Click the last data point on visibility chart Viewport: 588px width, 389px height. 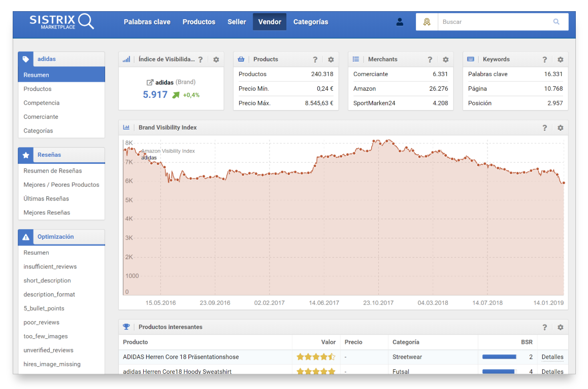click(x=563, y=183)
